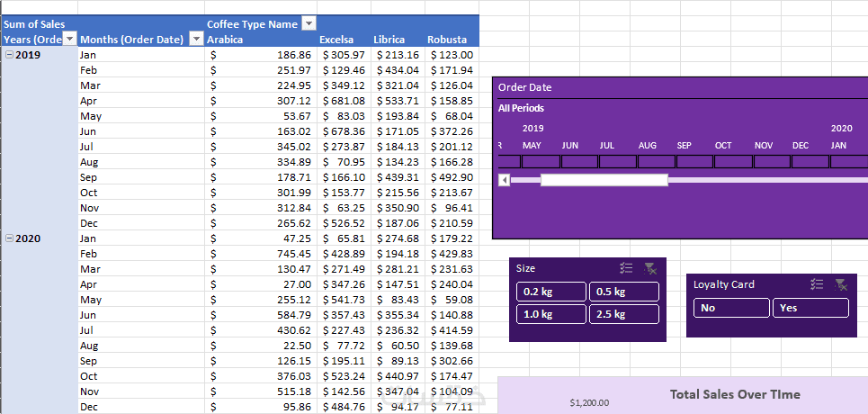
Task: Enable multi-select in the Size slicer
Action: tap(627, 268)
